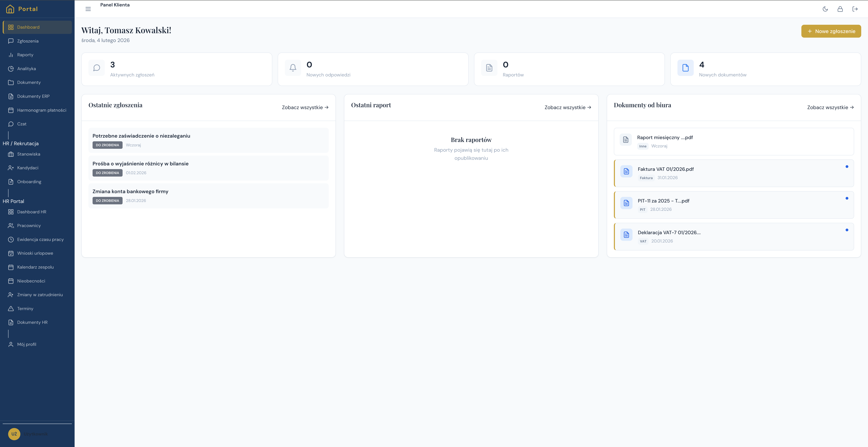Click the lock icon in the top bar
The image size is (868, 447).
840,9
